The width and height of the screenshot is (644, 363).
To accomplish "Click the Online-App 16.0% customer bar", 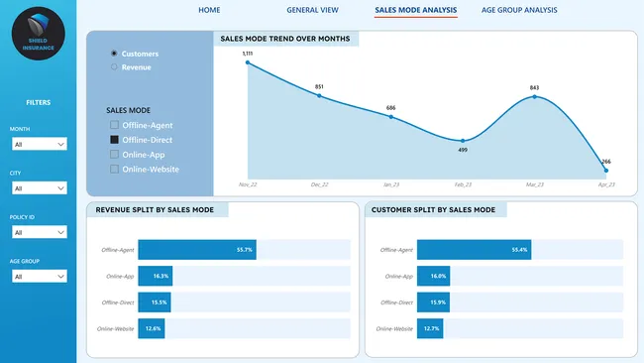I will tap(433, 276).
